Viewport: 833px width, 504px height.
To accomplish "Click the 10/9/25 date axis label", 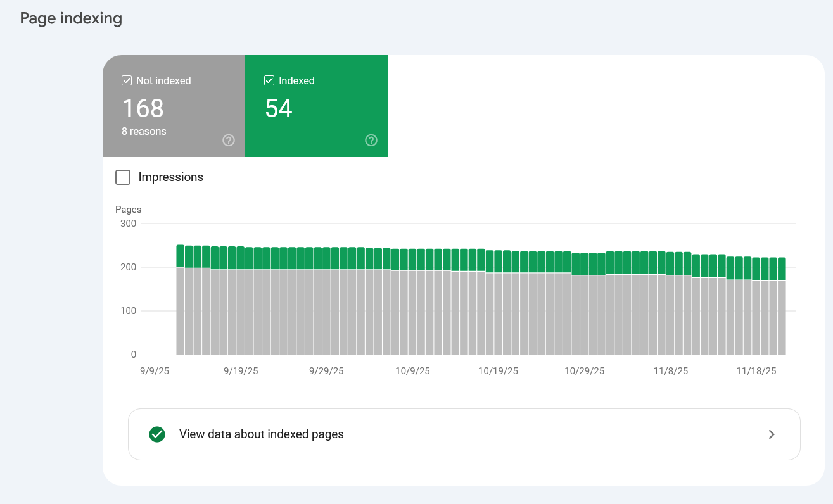I will (x=412, y=371).
